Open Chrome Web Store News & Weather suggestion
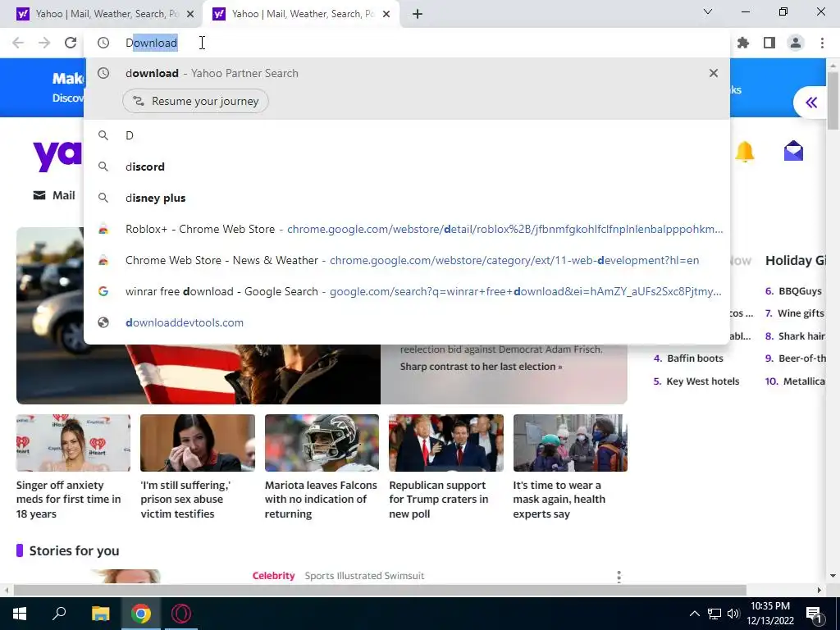The height and width of the screenshot is (630, 840). click(407, 260)
